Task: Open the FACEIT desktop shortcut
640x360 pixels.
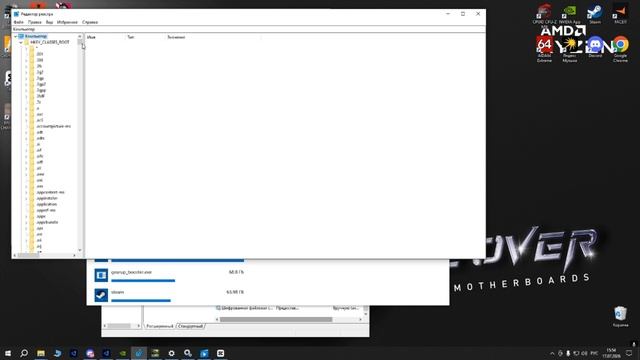Action: coord(620,14)
